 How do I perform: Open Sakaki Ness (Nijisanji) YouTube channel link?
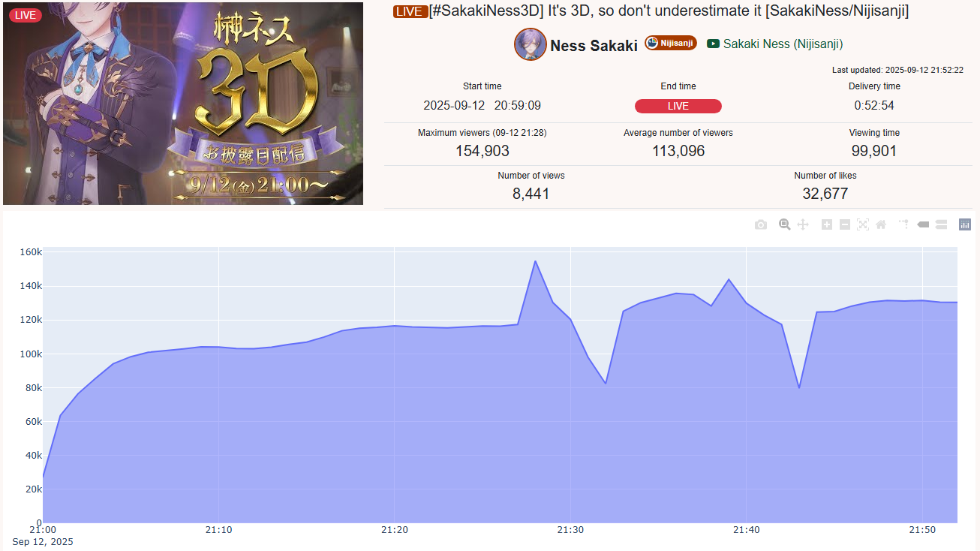(x=783, y=44)
